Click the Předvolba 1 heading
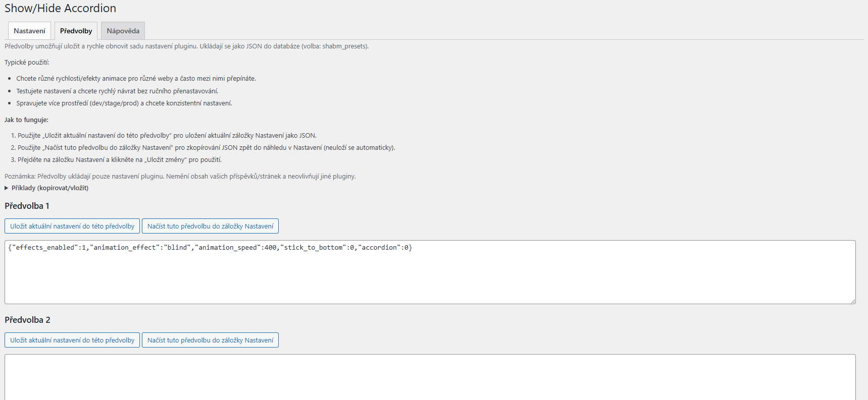 click(x=27, y=206)
